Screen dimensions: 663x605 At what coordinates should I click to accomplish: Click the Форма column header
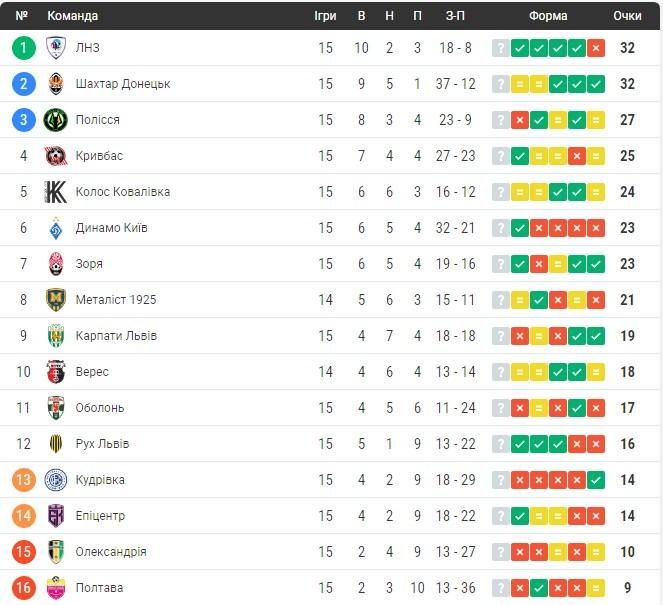pos(548,16)
